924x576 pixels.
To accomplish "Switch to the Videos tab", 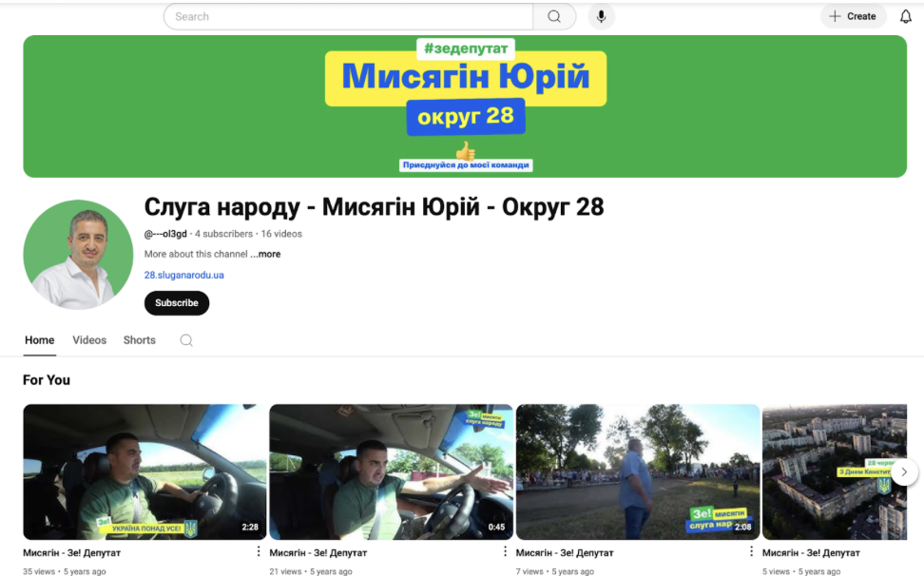I will [89, 340].
